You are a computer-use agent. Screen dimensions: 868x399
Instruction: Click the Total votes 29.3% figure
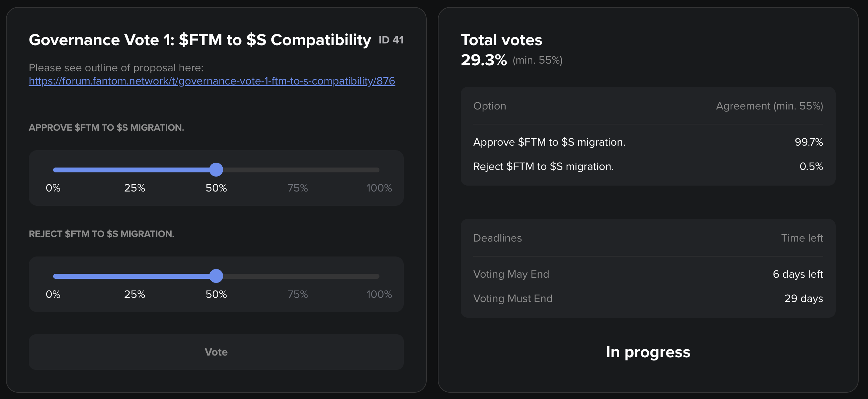(x=484, y=60)
